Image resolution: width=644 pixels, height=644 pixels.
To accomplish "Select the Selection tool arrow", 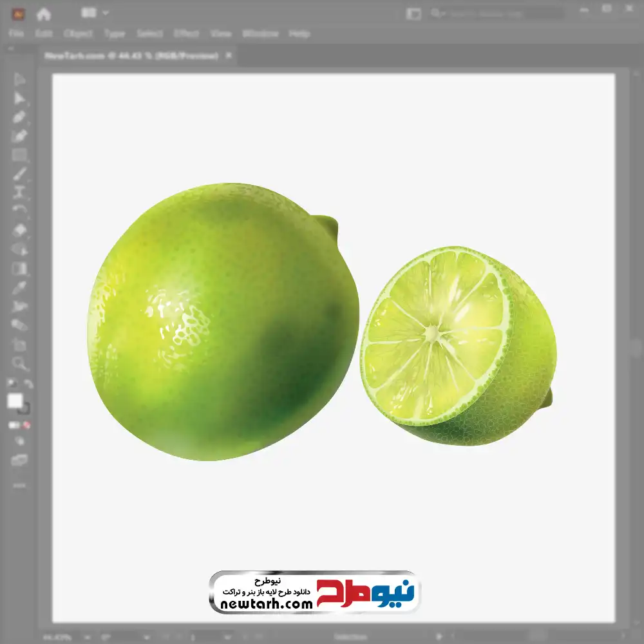I will pos(19,80).
